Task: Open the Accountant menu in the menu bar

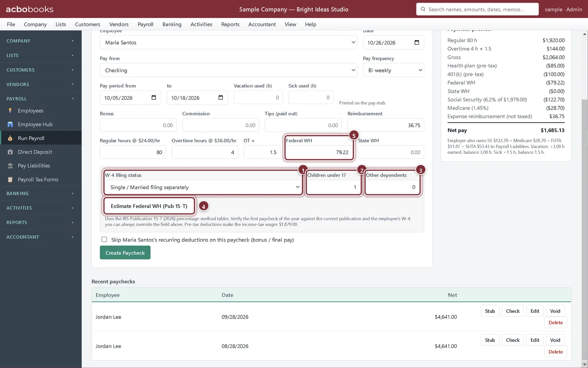Action: click(262, 24)
